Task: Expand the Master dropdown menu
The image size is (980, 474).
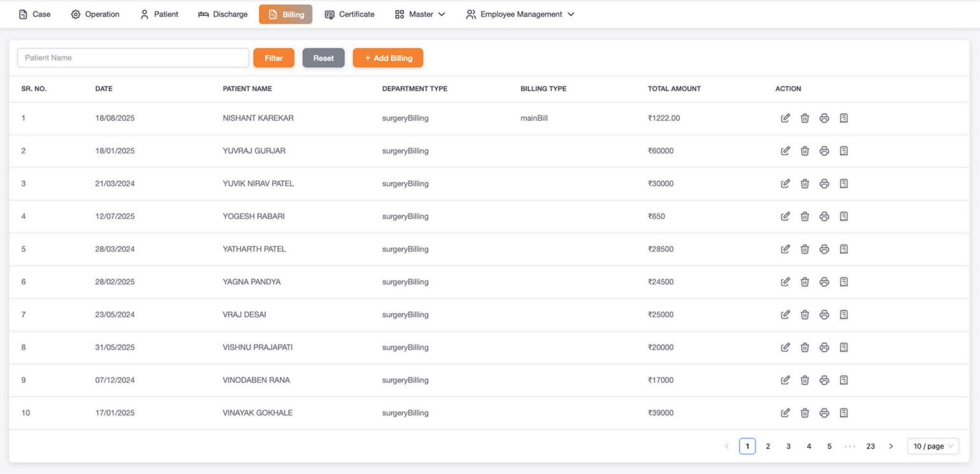Action: pyautogui.click(x=420, y=14)
